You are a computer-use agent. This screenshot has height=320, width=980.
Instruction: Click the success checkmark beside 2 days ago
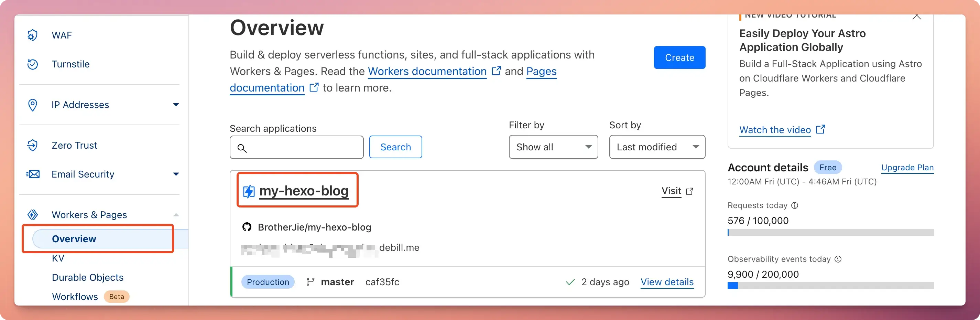570,282
